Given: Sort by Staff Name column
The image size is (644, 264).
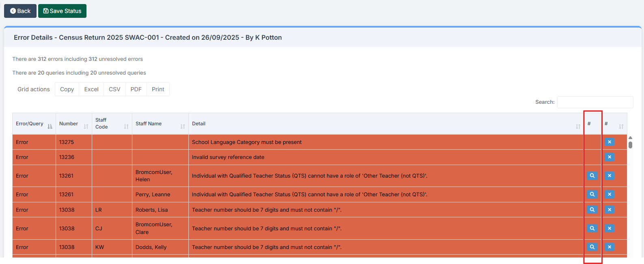Looking at the screenshot, I should (x=160, y=124).
